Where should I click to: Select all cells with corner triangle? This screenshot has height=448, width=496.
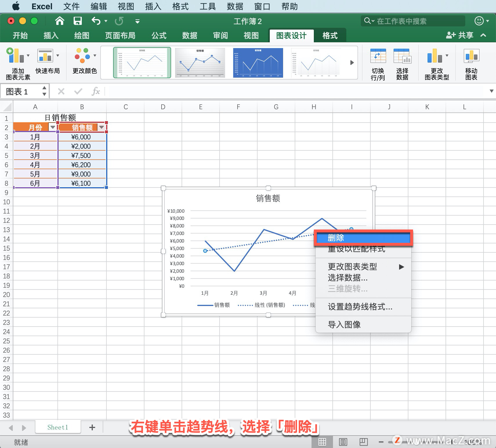pyautogui.click(x=7, y=107)
